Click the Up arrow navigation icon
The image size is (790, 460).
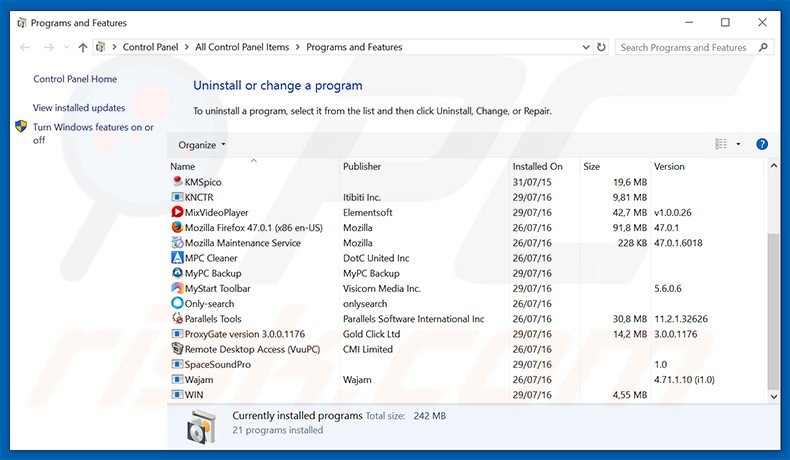82,47
